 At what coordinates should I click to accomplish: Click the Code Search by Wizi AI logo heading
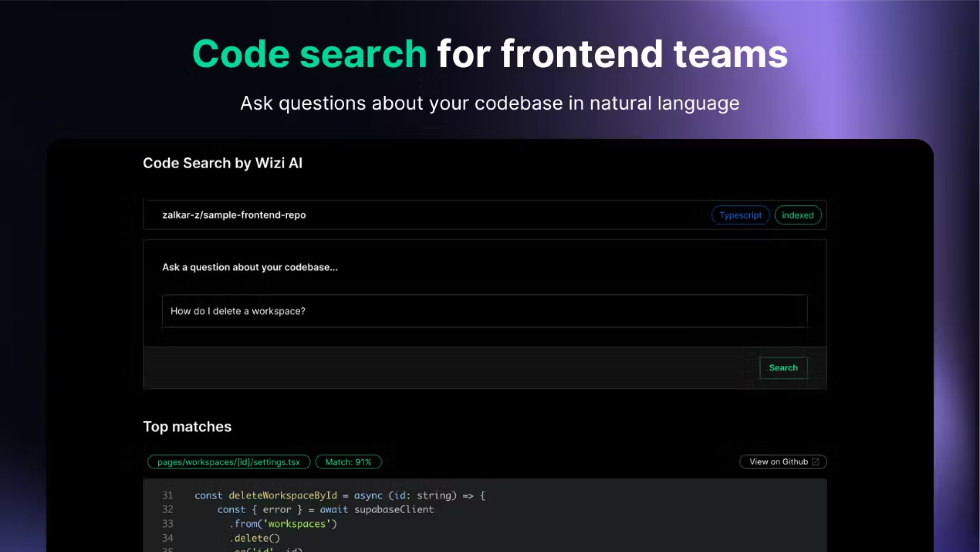(223, 163)
